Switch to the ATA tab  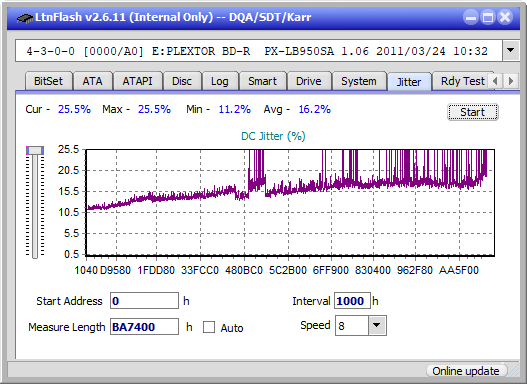[x=92, y=81]
